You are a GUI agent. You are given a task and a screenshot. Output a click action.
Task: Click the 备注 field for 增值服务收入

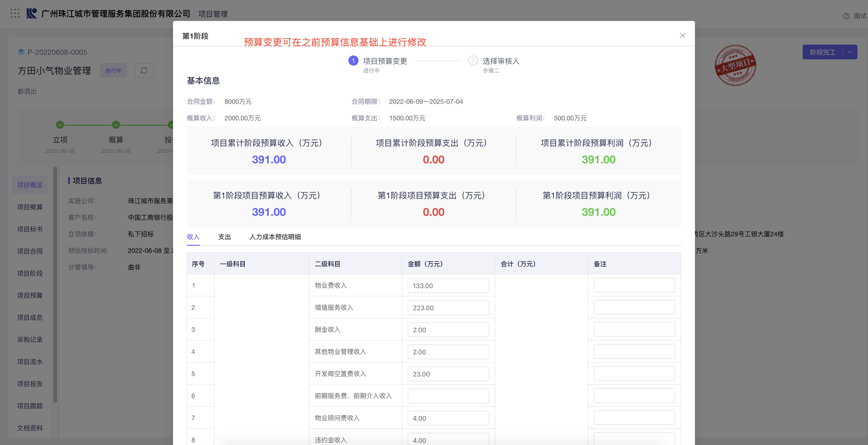coord(634,307)
